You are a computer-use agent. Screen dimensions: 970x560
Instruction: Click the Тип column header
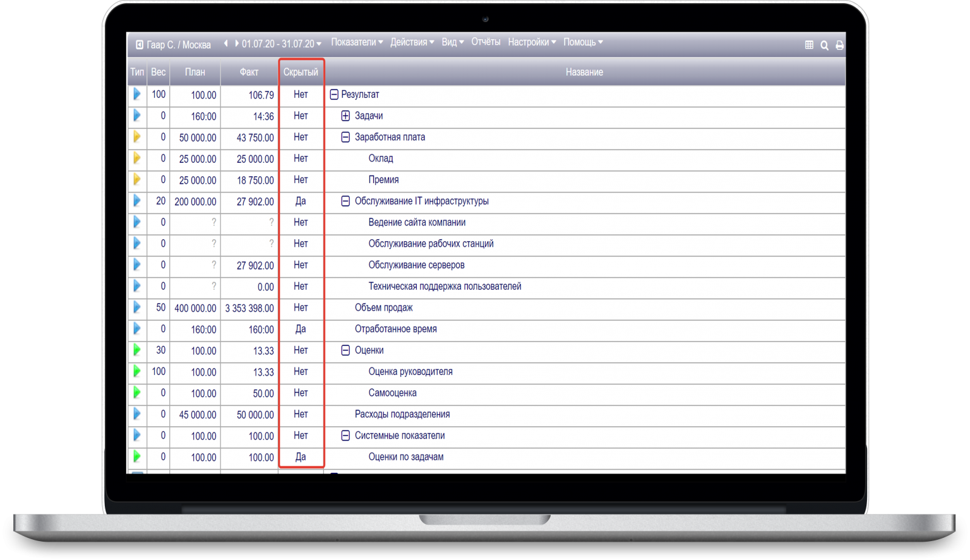137,72
